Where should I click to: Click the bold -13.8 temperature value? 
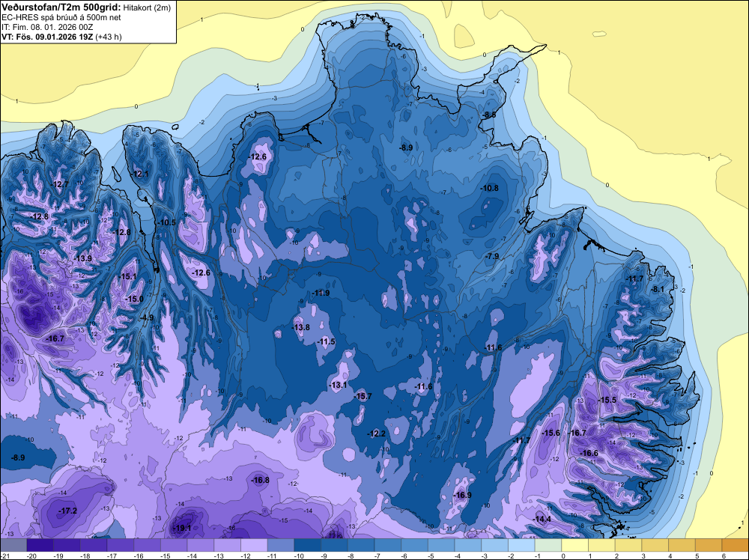coord(300,327)
